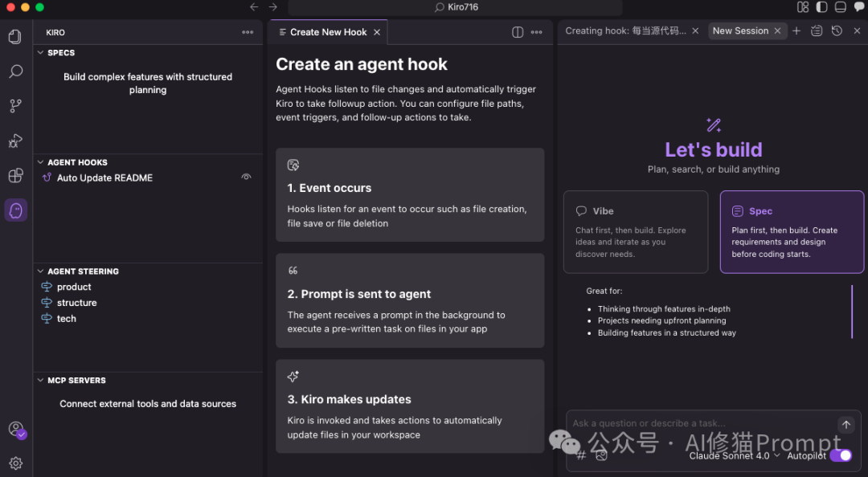Navigate back with the left arrow
The width and height of the screenshot is (868, 477).
tap(254, 7)
